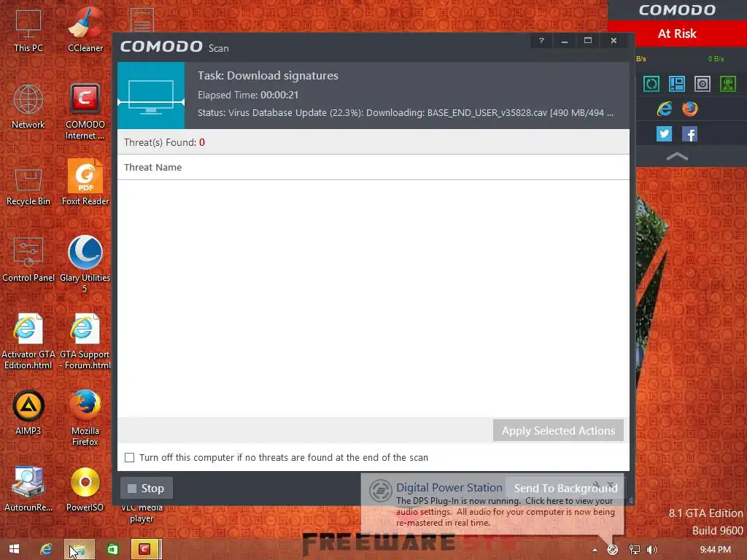Stop the running scan
The image size is (747, 560).
146,488
